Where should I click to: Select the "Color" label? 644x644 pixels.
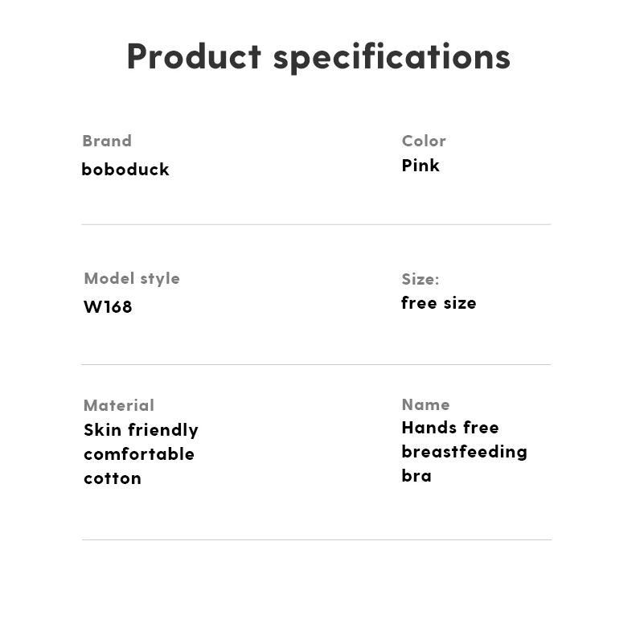pos(424,141)
